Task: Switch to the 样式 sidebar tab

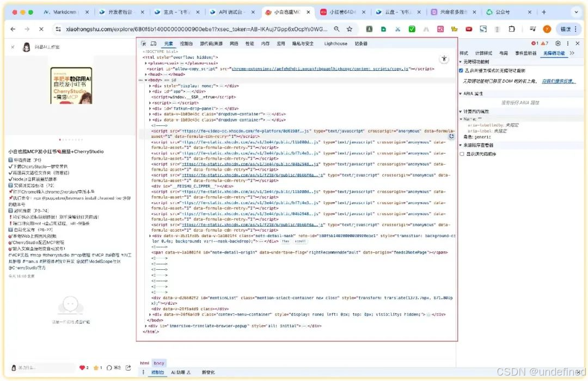Action: pos(464,53)
